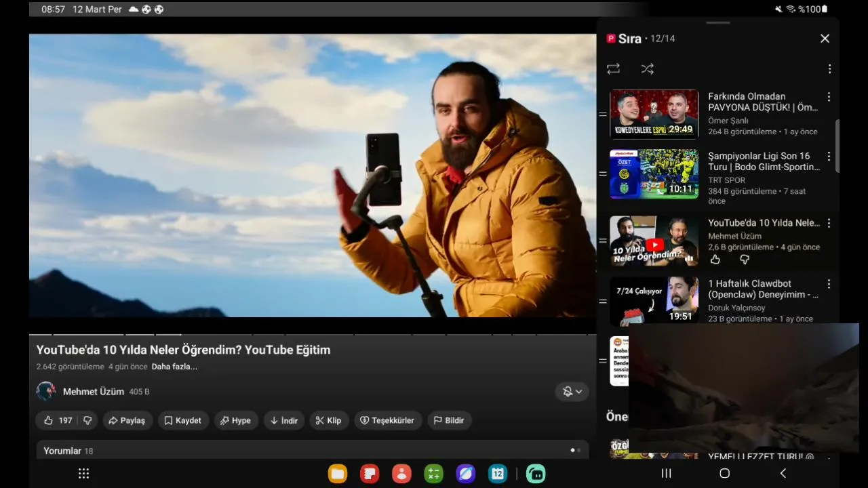Open options for Şampiyonlar Ligi video
Image resolution: width=868 pixels, height=488 pixels.
coord(829,157)
